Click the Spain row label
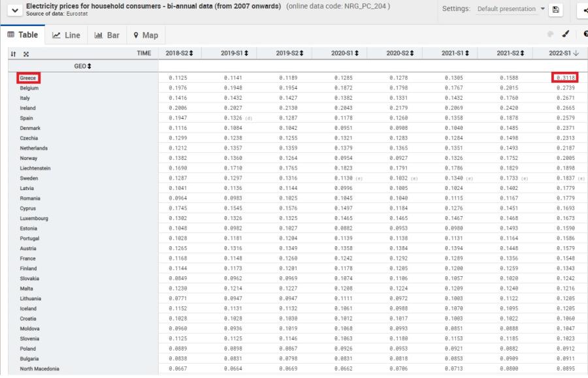Image resolution: width=588 pixels, height=378 pixels. coord(26,118)
